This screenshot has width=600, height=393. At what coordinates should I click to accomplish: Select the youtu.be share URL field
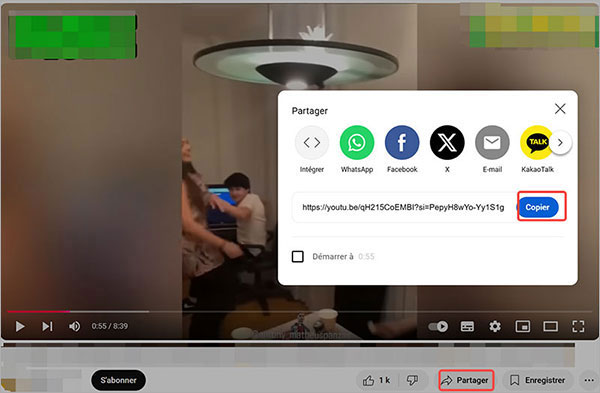[403, 207]
